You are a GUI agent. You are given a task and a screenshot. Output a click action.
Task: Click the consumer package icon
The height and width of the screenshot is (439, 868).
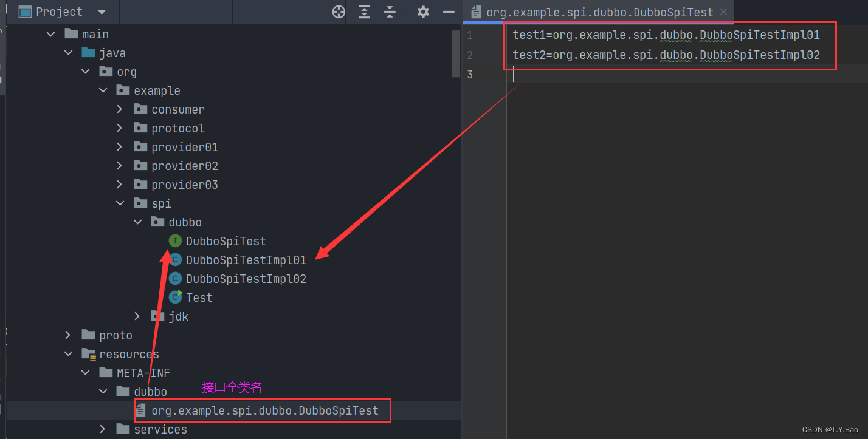140,109
